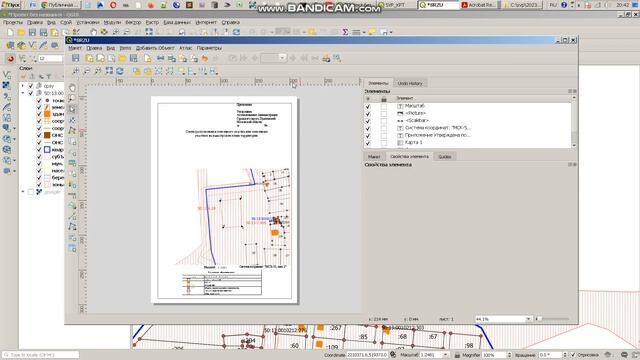This screenshot has width=640, height=360.
Task: Toggle visibility of the <Scalebar> item
Action: pyautogui.click(x=368, y=121)
